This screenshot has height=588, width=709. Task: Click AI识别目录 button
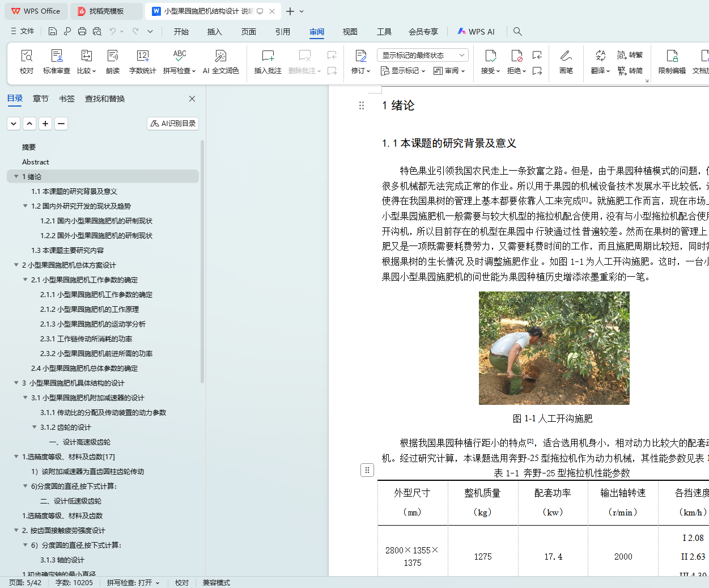173,123
